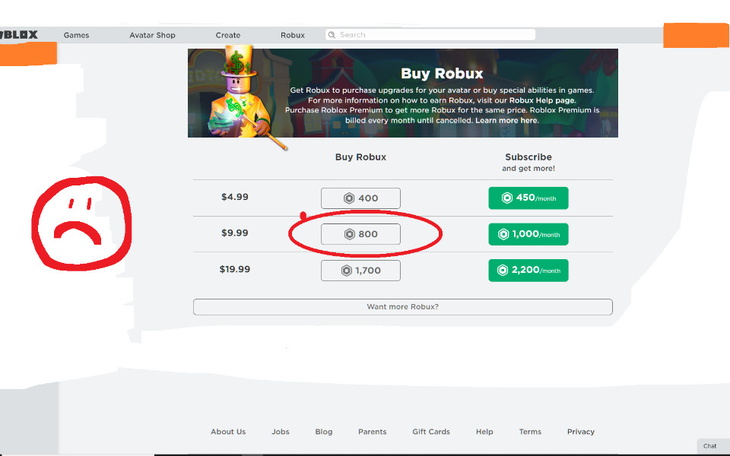Open the Chat panel at bottom right
This screenshot has height=456, width=730.
[x=710, y=446]
